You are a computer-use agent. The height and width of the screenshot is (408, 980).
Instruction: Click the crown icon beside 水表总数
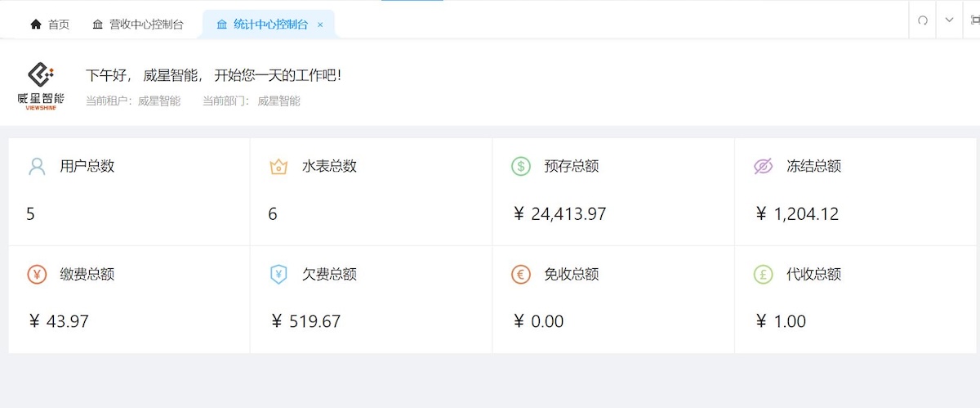(x=278, y=167)
